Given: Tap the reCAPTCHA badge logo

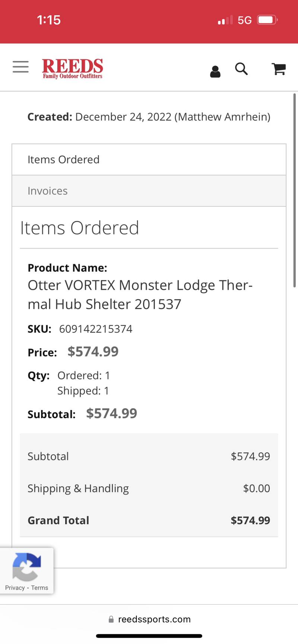Looking at the screenshot, I should pyautogui.click(x=26, y=567).
